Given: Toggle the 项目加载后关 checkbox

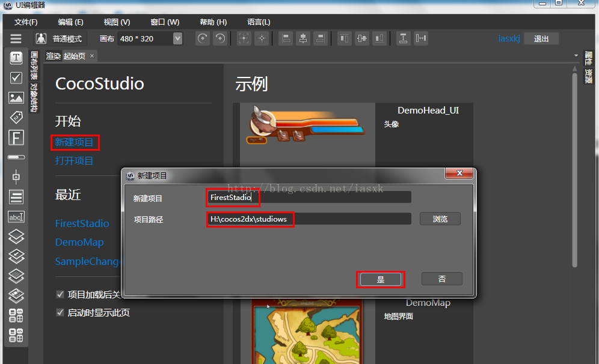Looking at the screenshot, I should tap(60, 294).
